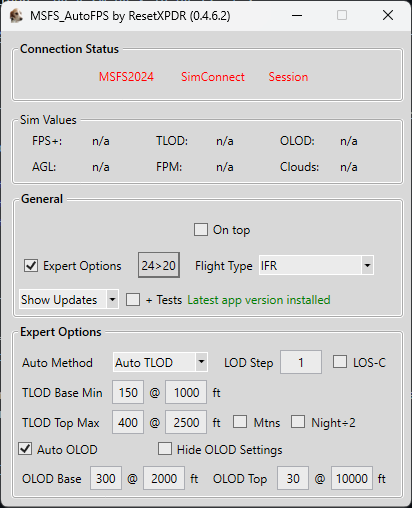Click the TLOD: label in Sim Values
Screen dimensions: 412x508
[172, 141]
